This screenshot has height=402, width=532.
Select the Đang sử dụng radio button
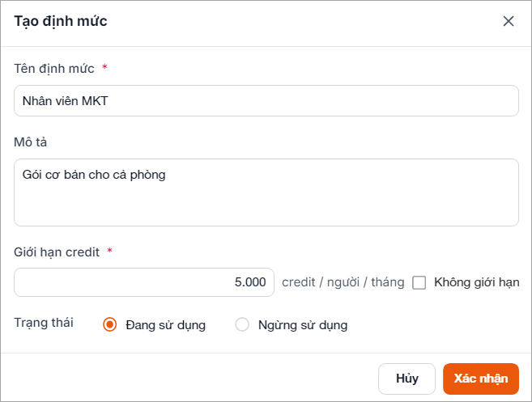coord(110,325)
